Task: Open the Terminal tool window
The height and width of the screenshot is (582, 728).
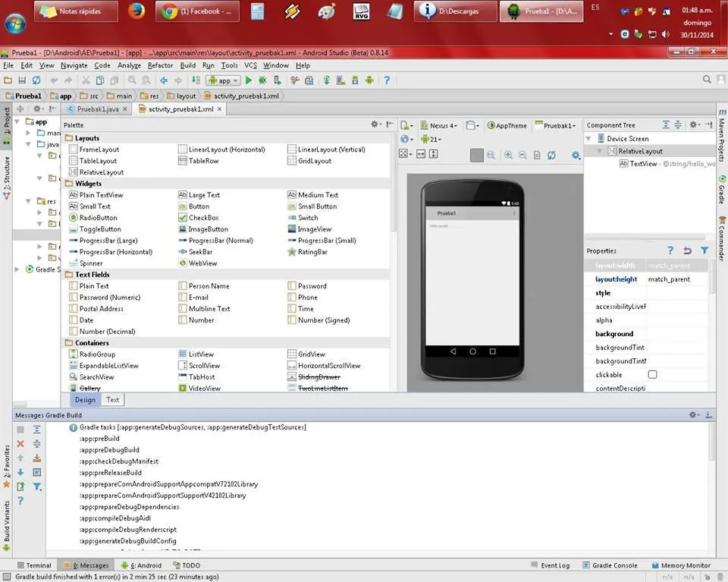Action: click(34, 565)
